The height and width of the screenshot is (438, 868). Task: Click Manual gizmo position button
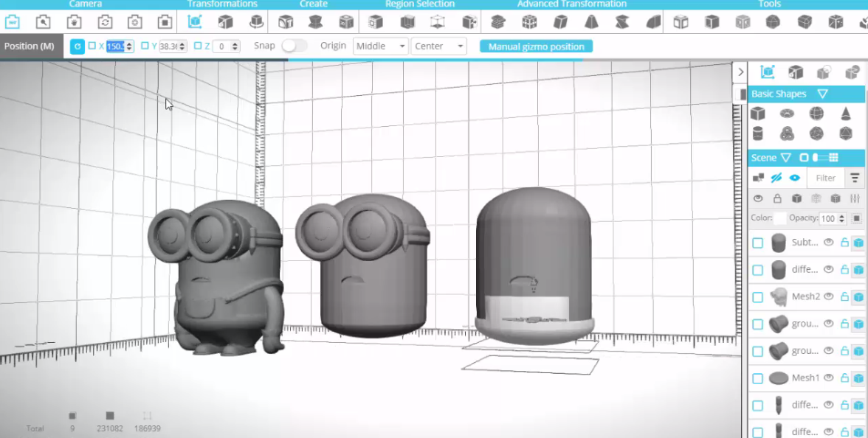click(536, 46)
